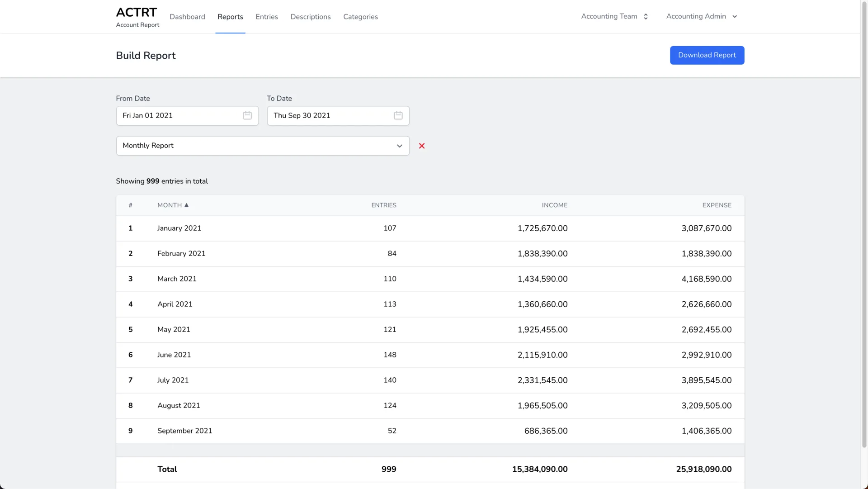
Task: Click the To Date input field
Action: pos(338,116)
